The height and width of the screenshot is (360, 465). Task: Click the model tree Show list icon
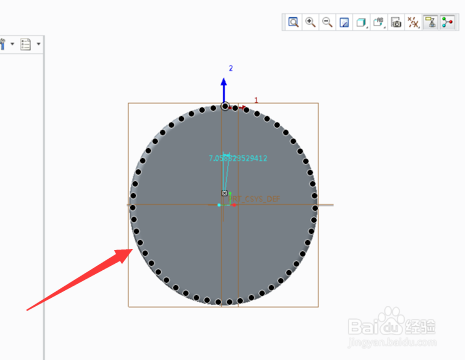pyautogui.click(x=26, y=44)
